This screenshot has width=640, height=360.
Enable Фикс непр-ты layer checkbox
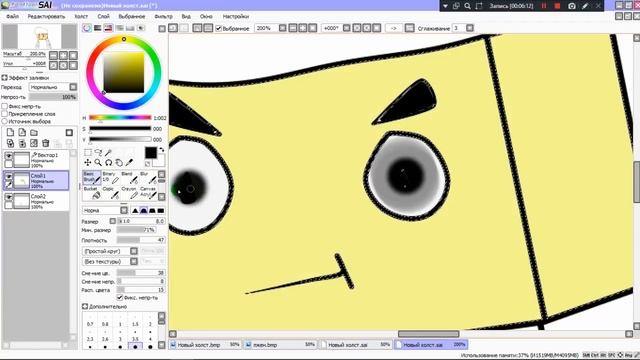pos(4,106)
